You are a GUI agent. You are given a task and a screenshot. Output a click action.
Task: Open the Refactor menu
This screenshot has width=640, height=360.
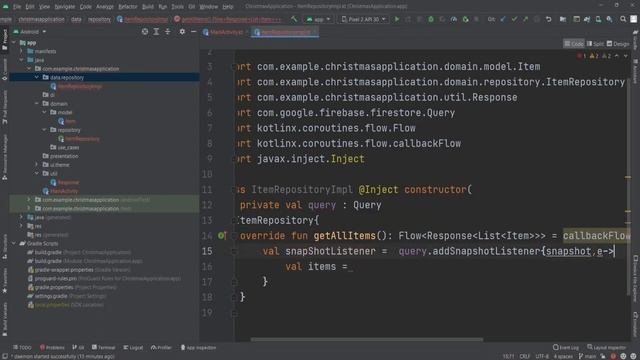pyautogui.click(x=128, y=7)
